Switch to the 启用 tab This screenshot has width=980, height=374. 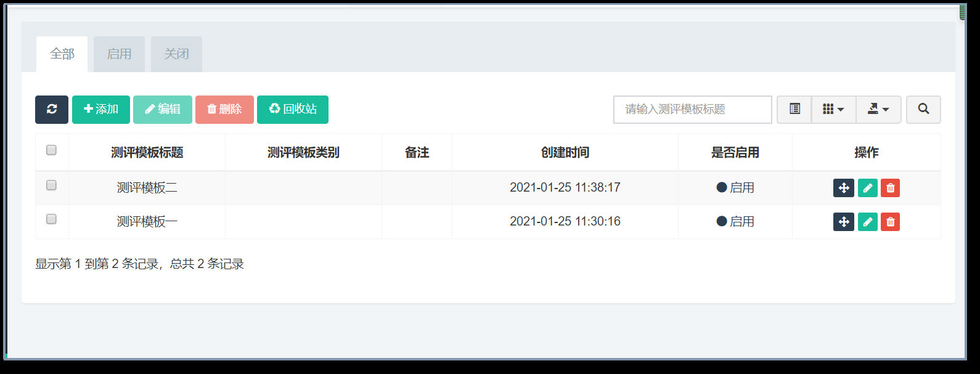pos(119,54)
